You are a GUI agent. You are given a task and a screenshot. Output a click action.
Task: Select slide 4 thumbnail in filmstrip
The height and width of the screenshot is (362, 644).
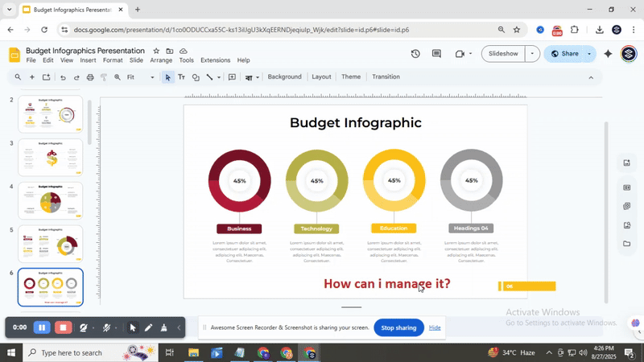tap(51, 200)
